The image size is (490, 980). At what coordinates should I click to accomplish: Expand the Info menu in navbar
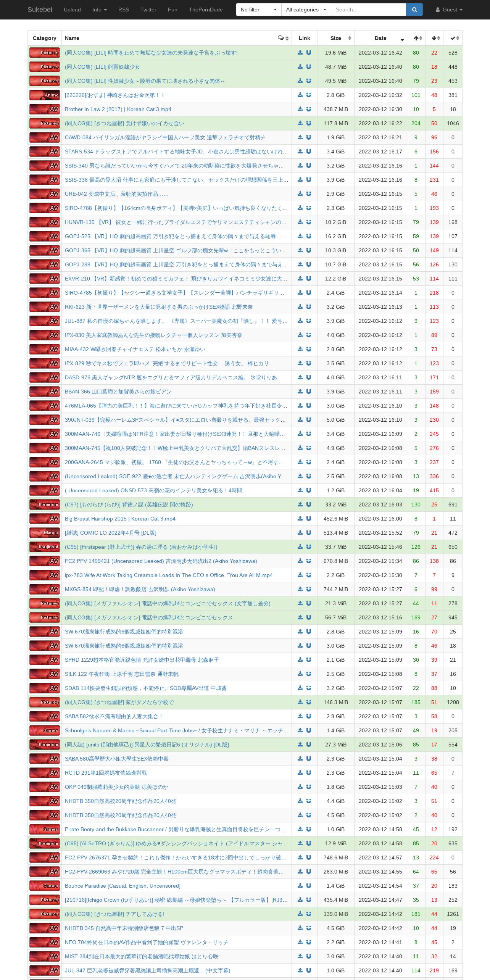click(x=99, y=10)
